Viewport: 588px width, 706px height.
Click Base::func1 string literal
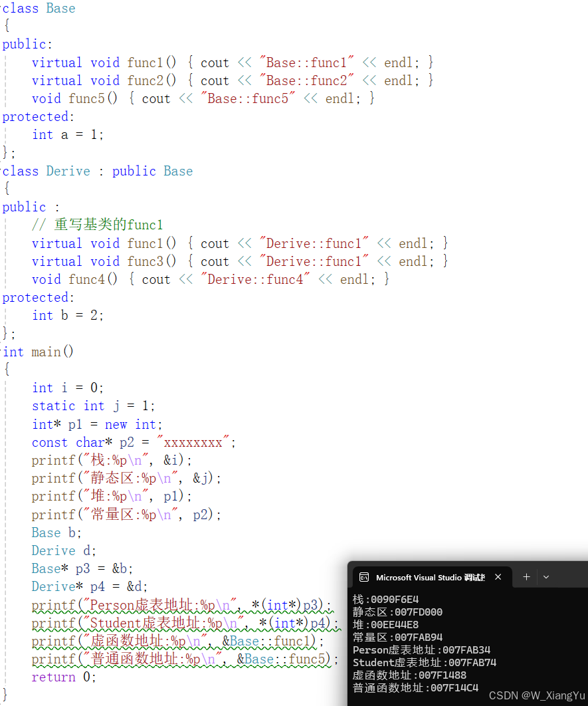pyautogui.click(x=306, y=62)
